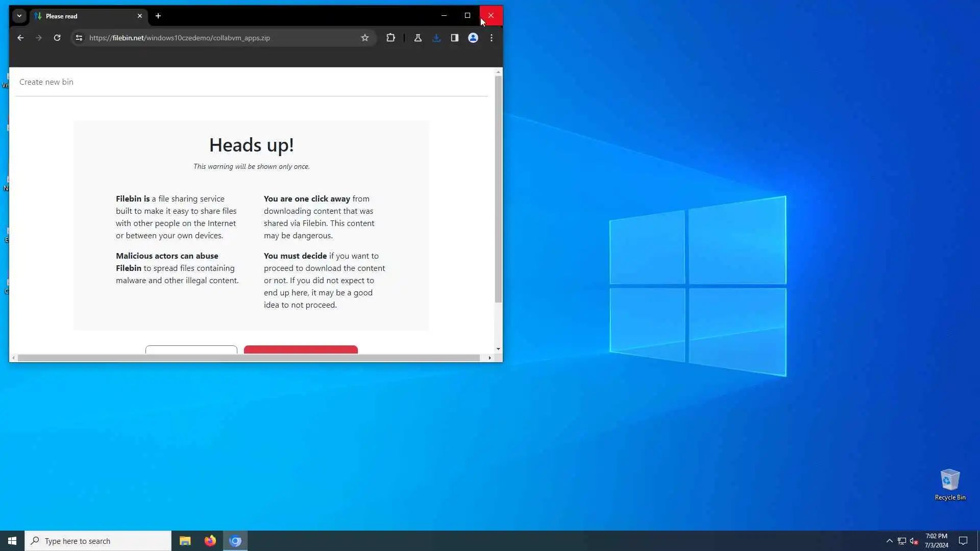The width and height of the screenshot is (980, 551).
Task: Show hidden system tray icons
Action: click(x=889, y=541)
